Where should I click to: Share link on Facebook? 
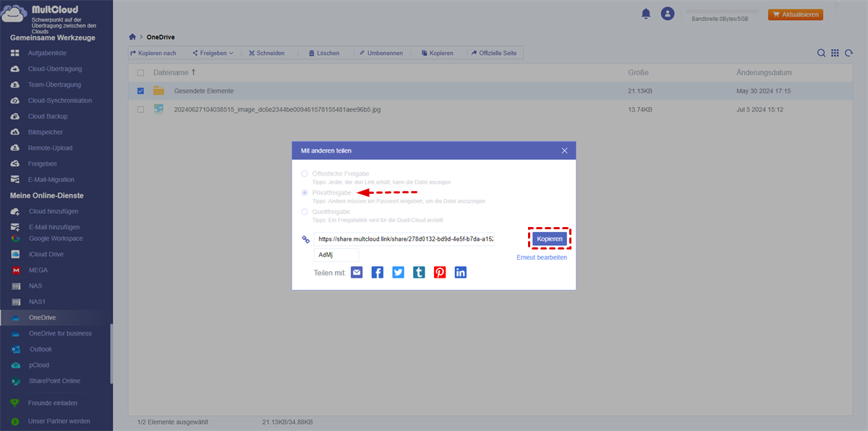coord(378,273)
